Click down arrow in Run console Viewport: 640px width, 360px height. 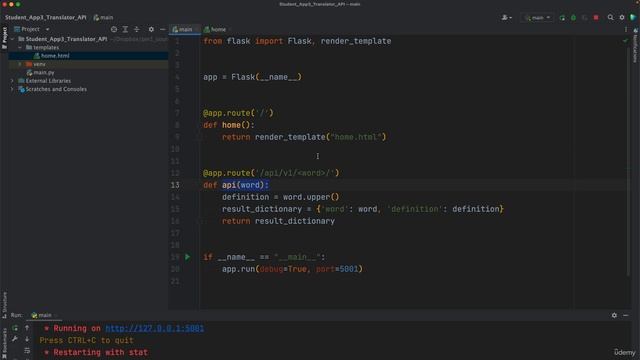coord(27,339)
